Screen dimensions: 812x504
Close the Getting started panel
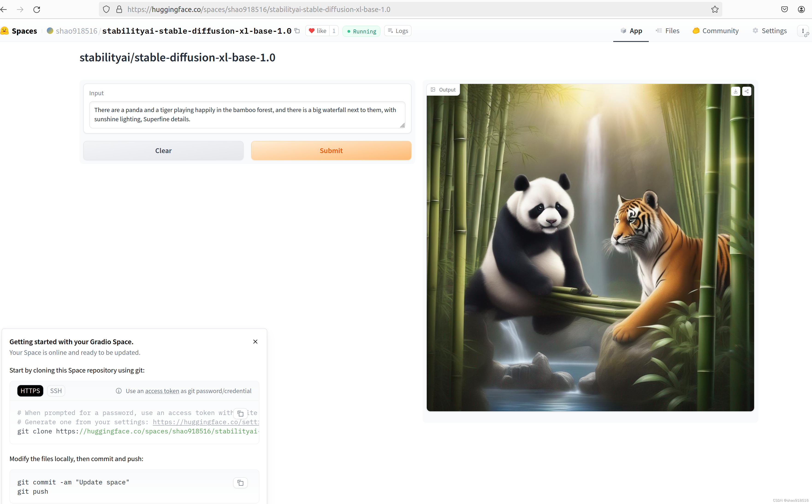click(255, 341)
